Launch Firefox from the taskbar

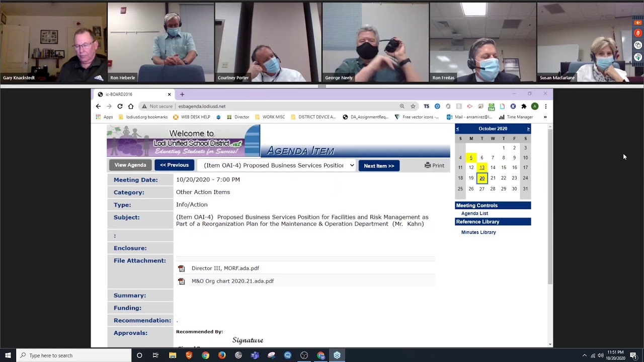222,355
